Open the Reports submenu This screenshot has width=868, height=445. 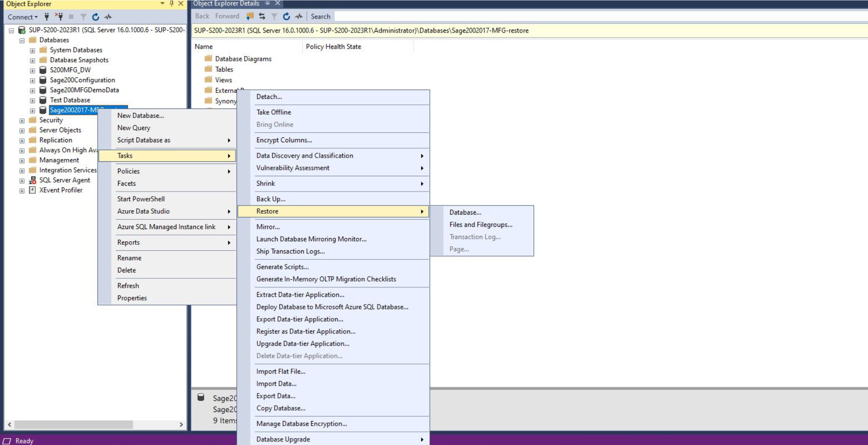tap(167, 242)
